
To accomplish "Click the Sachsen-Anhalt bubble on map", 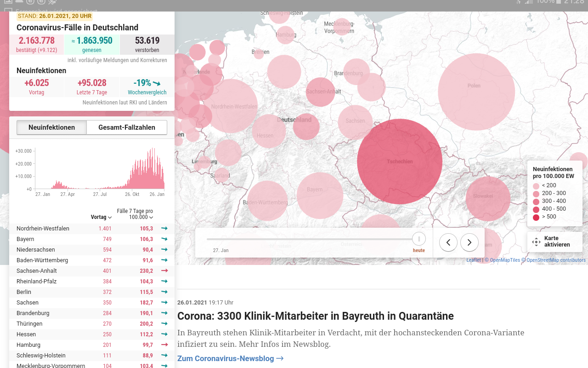I will click(x=320, y=92).
